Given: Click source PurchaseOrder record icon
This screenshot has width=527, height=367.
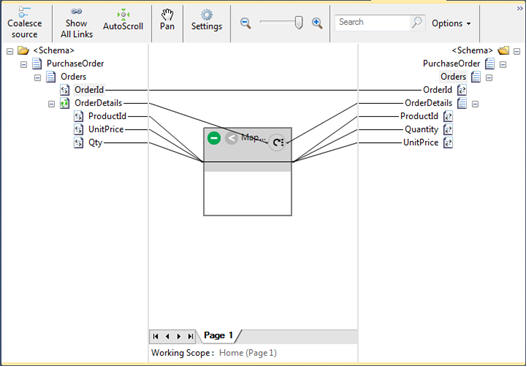Looking at the screenshot, I should pos(37,64).
